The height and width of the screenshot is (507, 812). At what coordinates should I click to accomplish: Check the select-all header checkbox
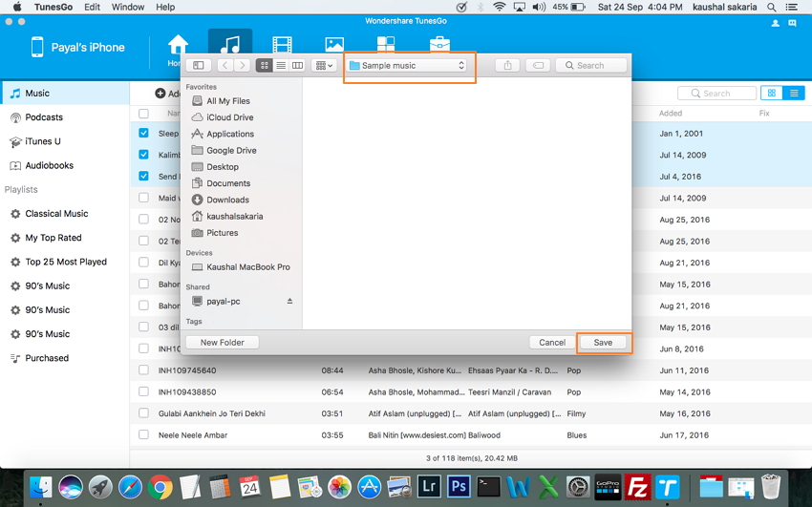coord(143,114)
